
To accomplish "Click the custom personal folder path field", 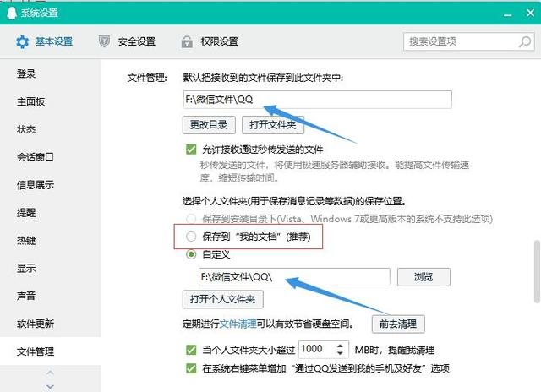I will [294, 277].
